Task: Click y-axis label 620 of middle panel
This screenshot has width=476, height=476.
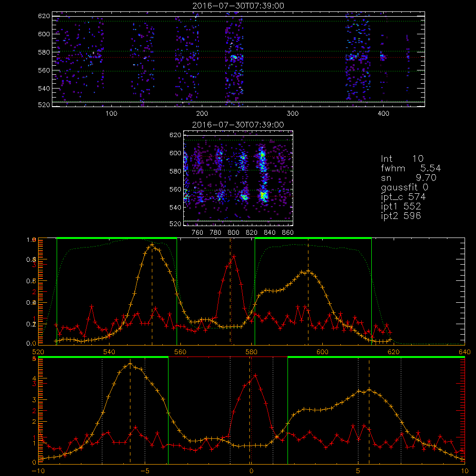Action: pos(175,135)
